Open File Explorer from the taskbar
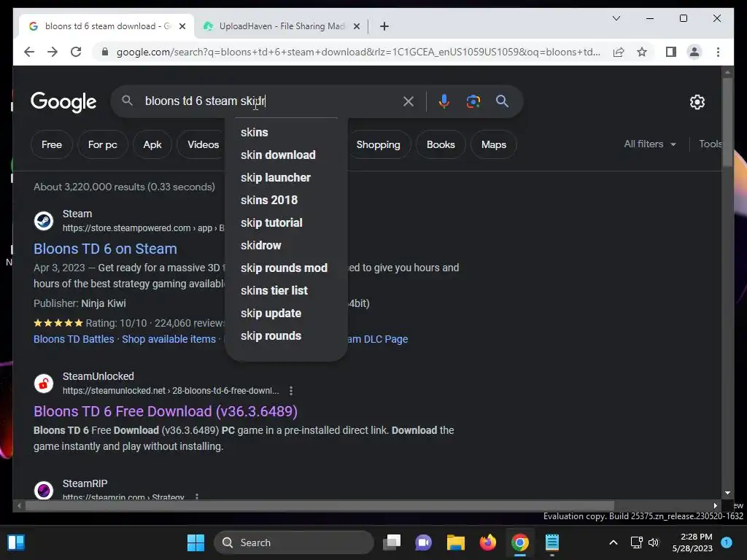 (x=455, y=542)
